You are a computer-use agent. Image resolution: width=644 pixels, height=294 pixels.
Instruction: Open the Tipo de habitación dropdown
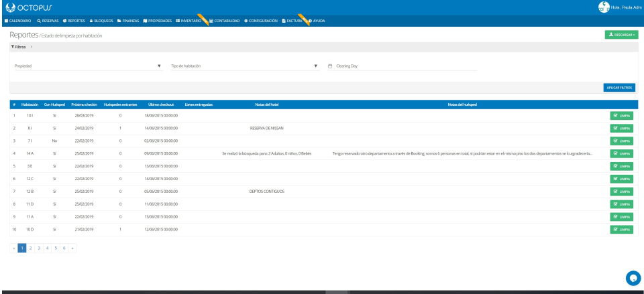(244, 66)
